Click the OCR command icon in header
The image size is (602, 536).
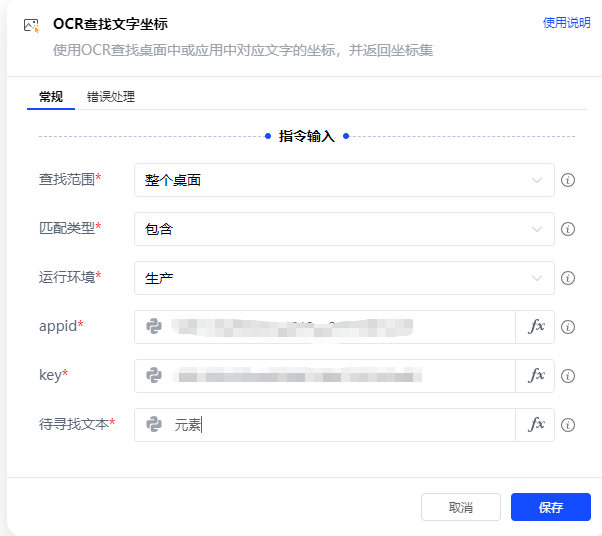pos(31,26)
